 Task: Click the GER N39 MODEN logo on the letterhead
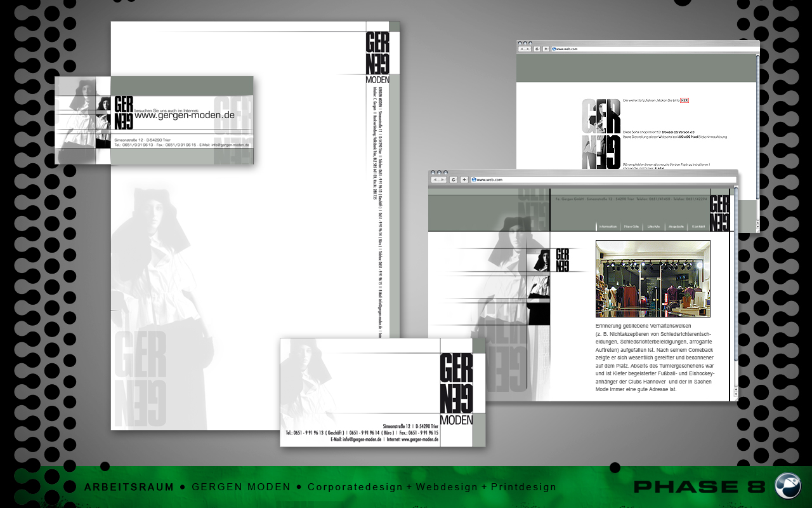pos(377,57)
